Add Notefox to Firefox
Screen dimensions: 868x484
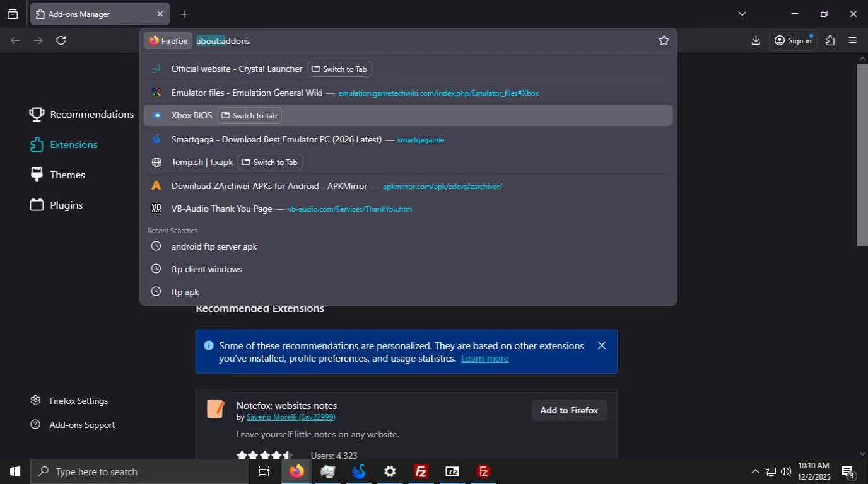click(x=569, y=410)
